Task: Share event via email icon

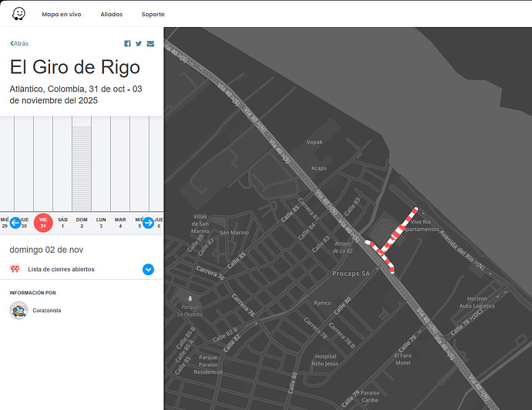Action: click(150, 44)
